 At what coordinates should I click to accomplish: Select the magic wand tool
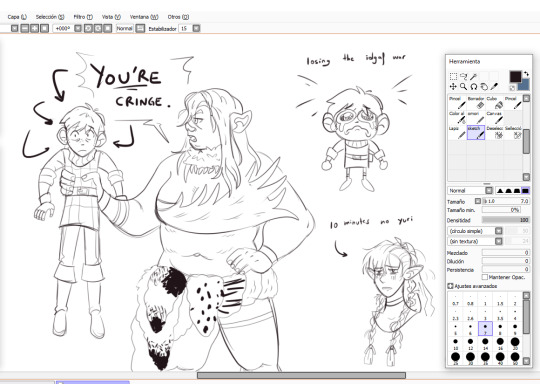474,76
